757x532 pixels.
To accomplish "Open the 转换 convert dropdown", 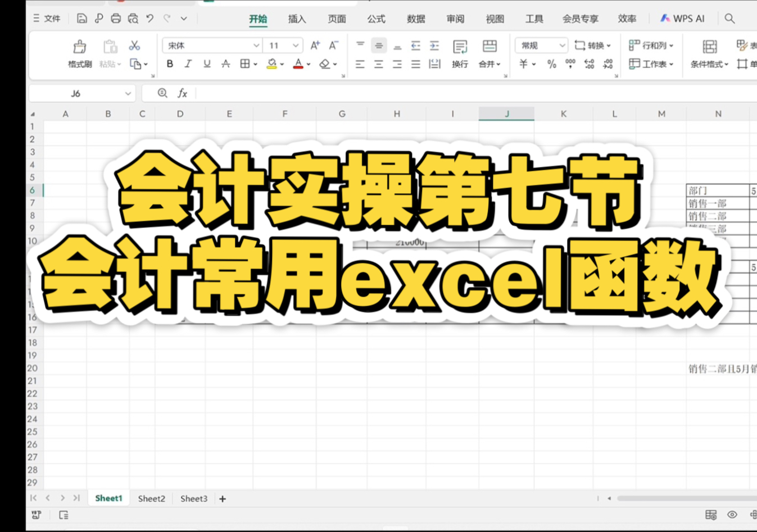I will (x=593, y=46).
